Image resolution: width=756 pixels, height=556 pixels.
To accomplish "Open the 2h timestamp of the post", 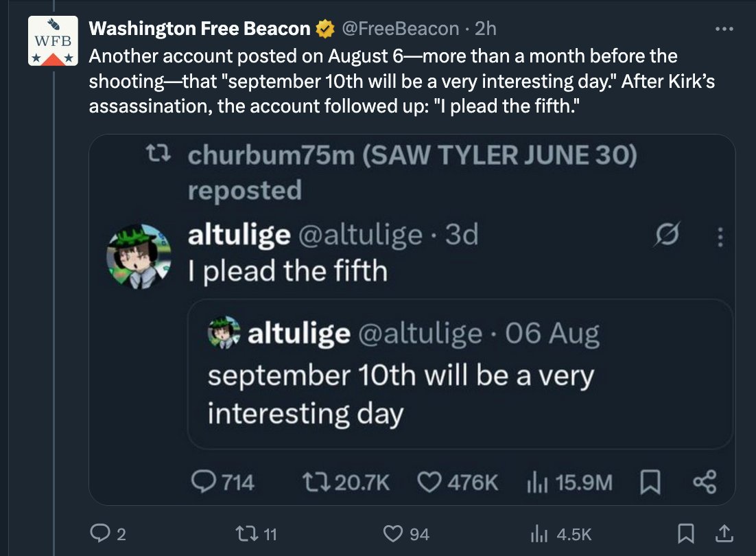I will (x=486, y=29).
